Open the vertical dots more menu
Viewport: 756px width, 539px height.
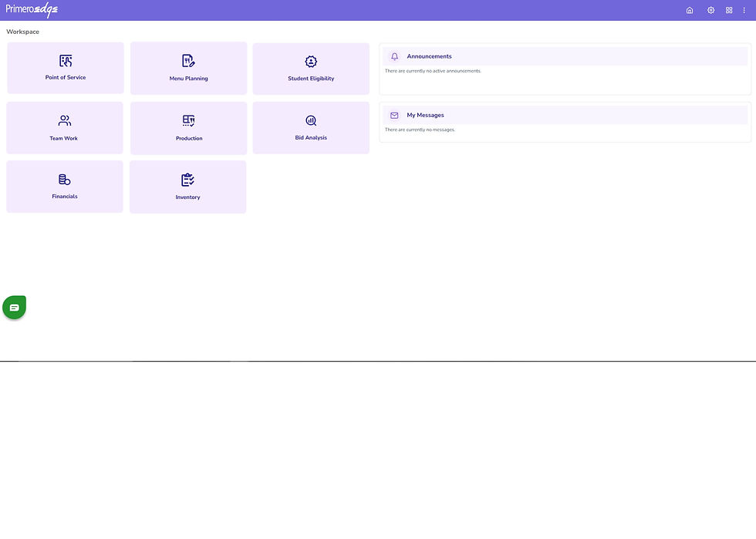[x=744, y=10]
